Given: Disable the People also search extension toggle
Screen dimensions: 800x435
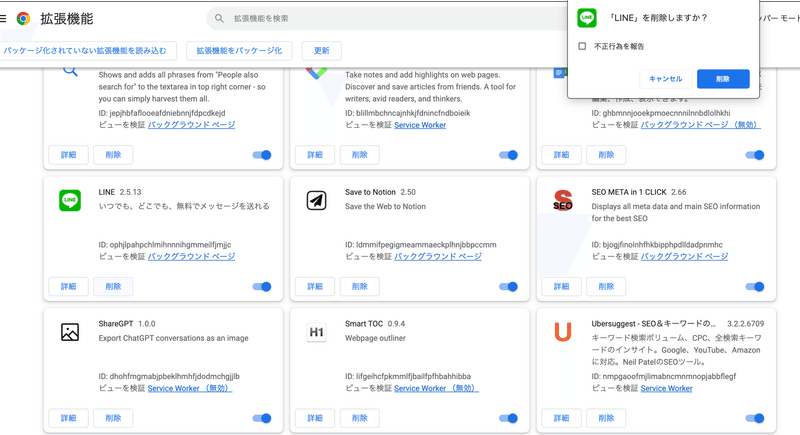Looking at the screenshot, I should pos(262,155).
